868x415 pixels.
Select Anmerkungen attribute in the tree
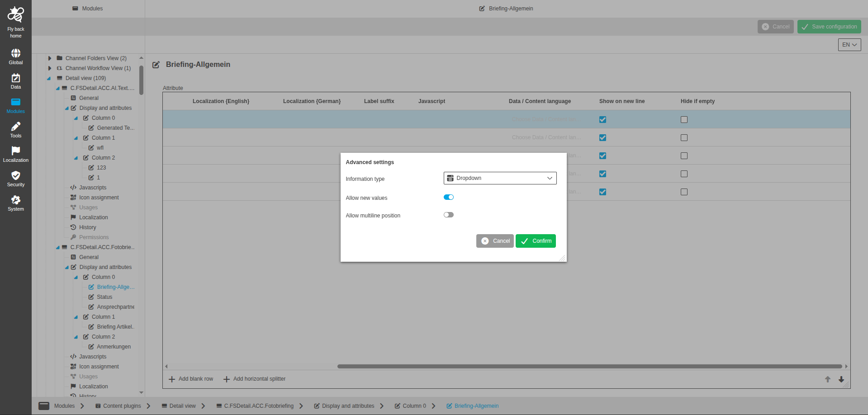click(x=114, y=347)
